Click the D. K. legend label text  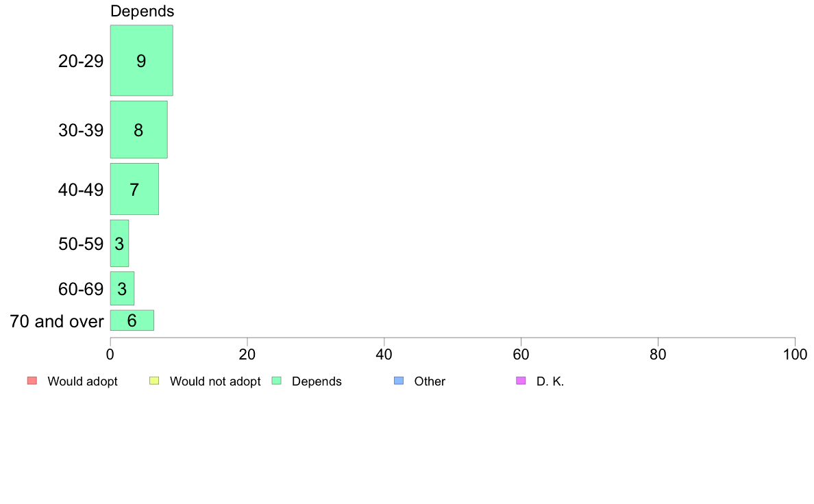[550, 381]
